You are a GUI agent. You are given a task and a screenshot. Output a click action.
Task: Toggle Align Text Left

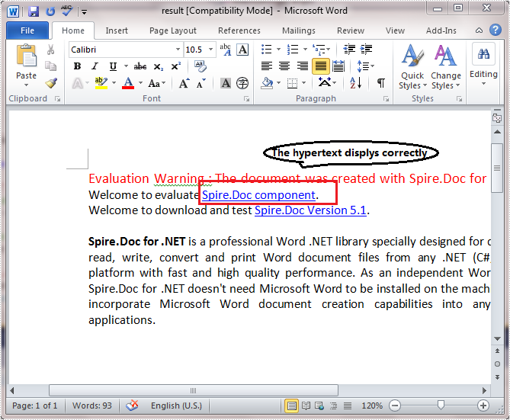pos(267,66)
